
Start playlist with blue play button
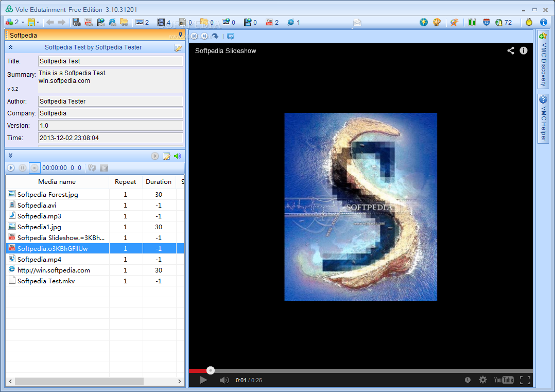[11, 168]
